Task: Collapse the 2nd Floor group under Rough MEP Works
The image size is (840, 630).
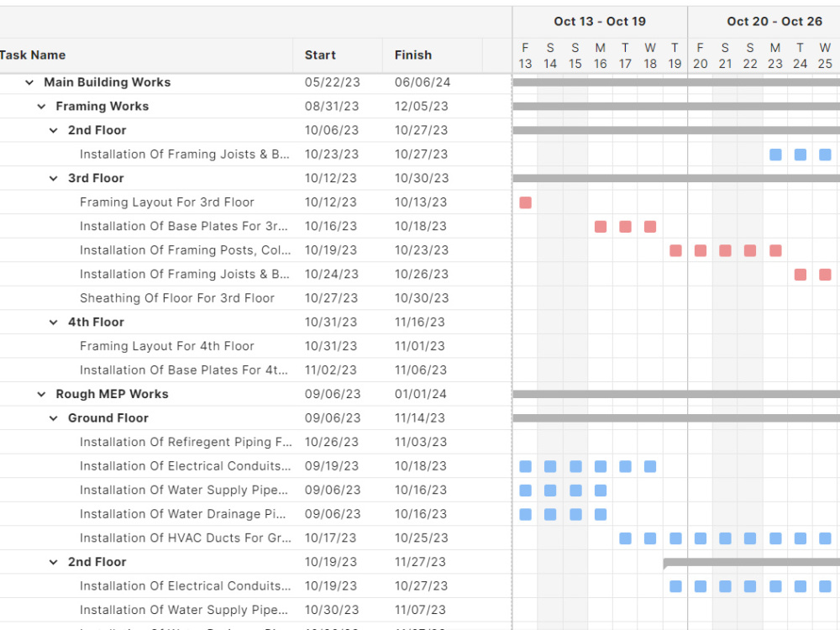Action: [x=53, y=562]
